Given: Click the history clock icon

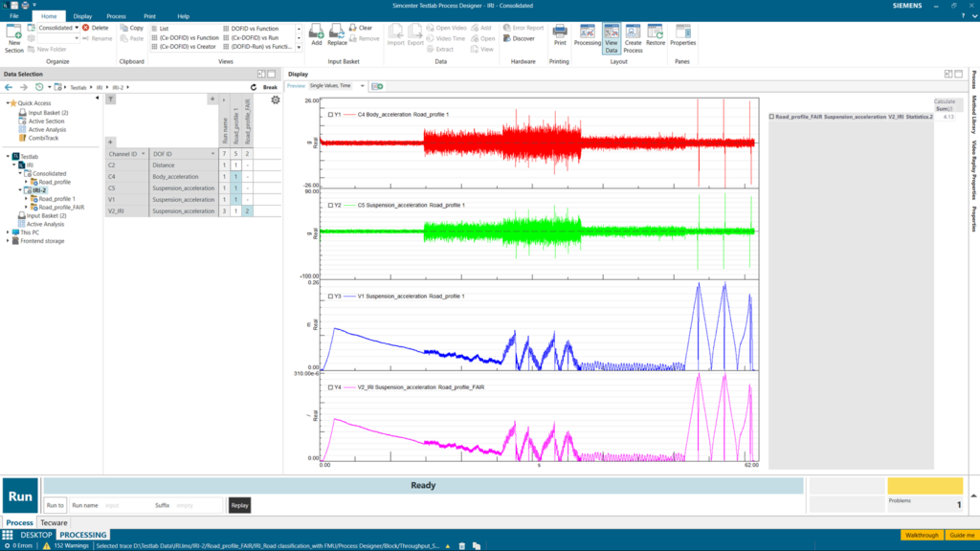Looking at the screenshot, I should 39,87.
